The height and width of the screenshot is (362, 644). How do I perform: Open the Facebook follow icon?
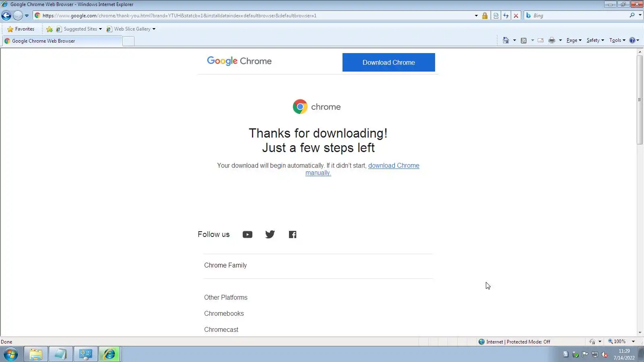(293, 234)
